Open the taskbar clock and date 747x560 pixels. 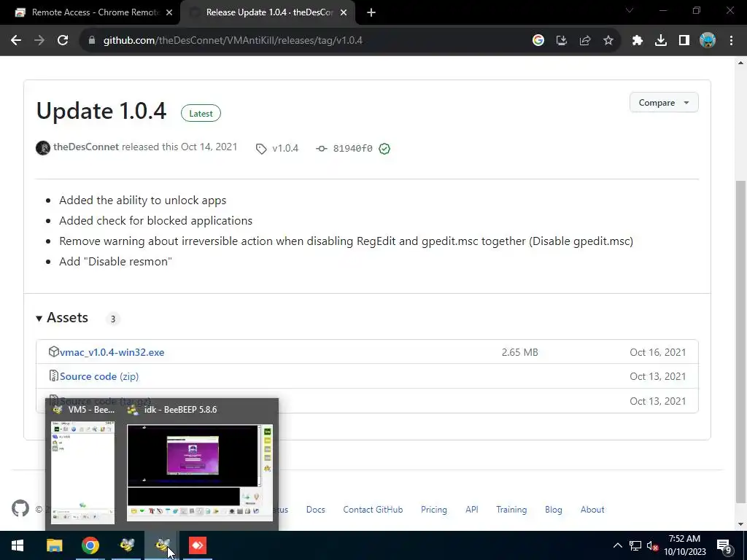point(684,545)
